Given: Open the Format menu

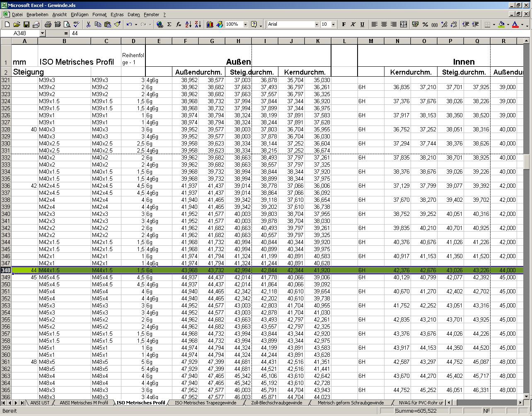Looking at the screenshot, I should coord(99,15).
